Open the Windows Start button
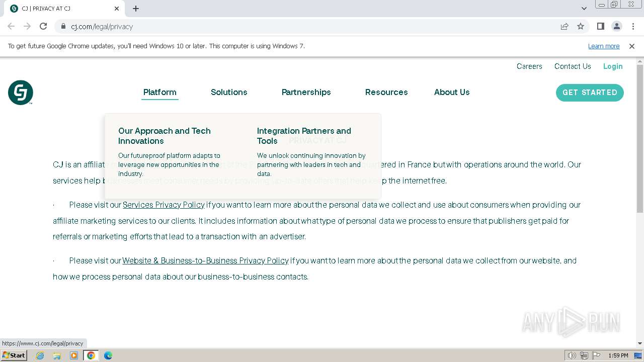The height and width of the screenshot is (362, 644). click(14, 355)
